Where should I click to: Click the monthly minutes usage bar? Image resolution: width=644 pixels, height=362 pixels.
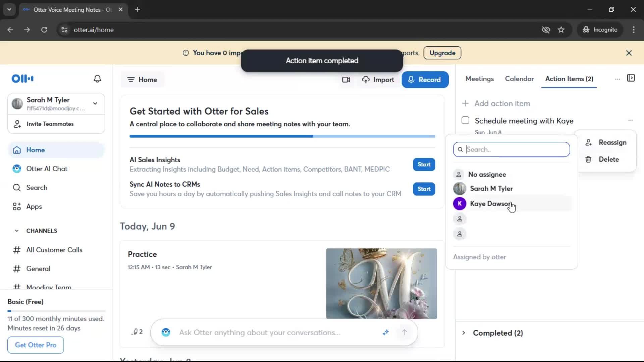point(56,311)
